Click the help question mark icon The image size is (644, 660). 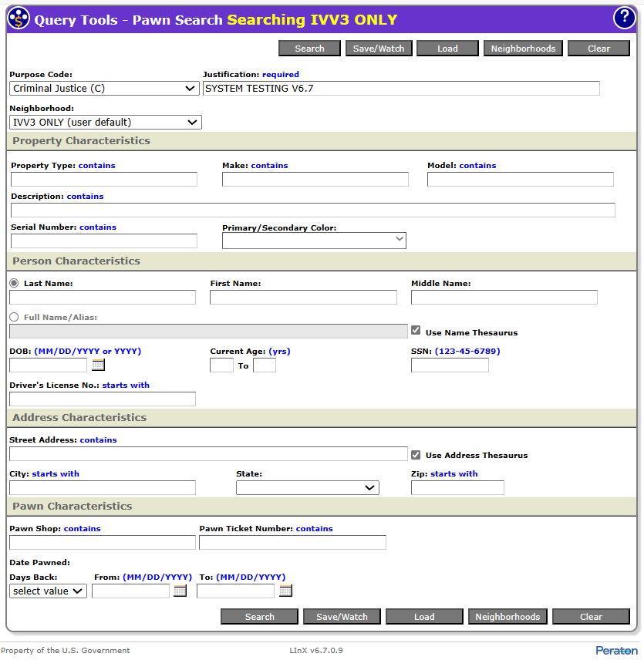point(623,19)
